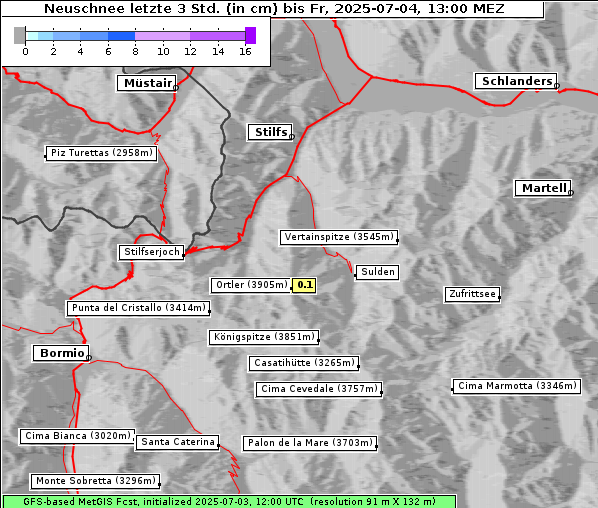This screenshot has width=598, height=508.
Task: Select the Stilfs town label
Action: tap(270, 132)
